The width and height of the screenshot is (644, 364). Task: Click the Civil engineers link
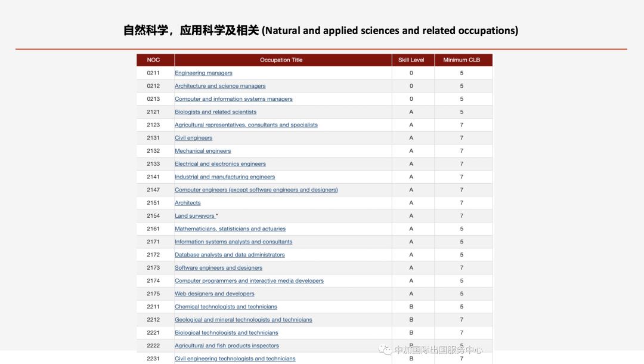coord(193,138)
